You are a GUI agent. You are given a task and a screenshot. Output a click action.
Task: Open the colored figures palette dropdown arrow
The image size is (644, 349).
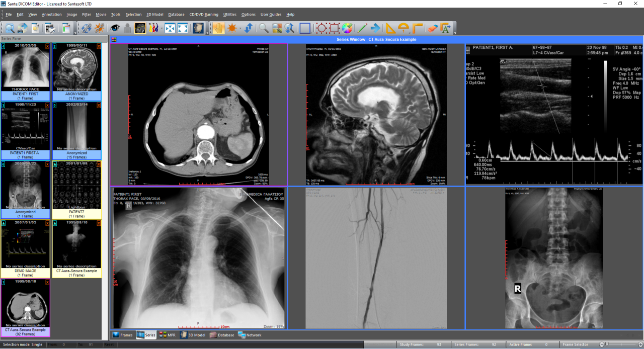click(x=160, y=29)
